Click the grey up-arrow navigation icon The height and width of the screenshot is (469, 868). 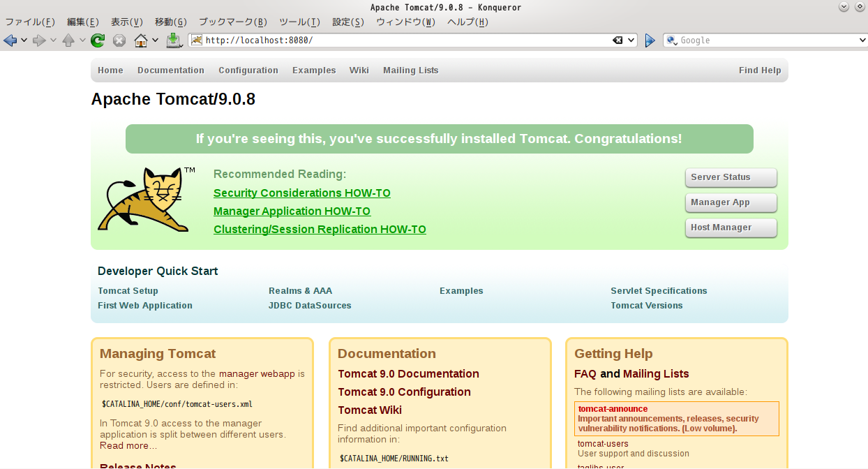click(x=68, y=40)
